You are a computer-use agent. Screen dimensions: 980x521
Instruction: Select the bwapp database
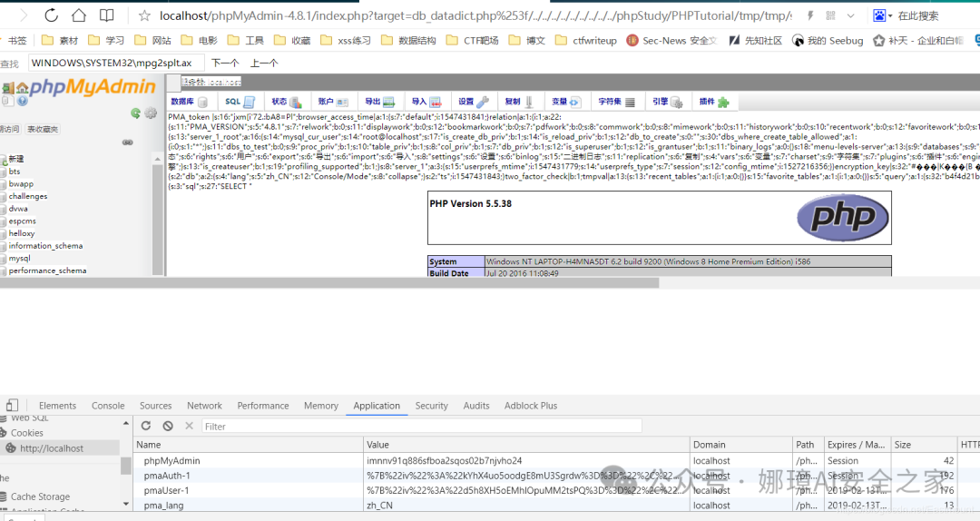click(x=21, y=184)
